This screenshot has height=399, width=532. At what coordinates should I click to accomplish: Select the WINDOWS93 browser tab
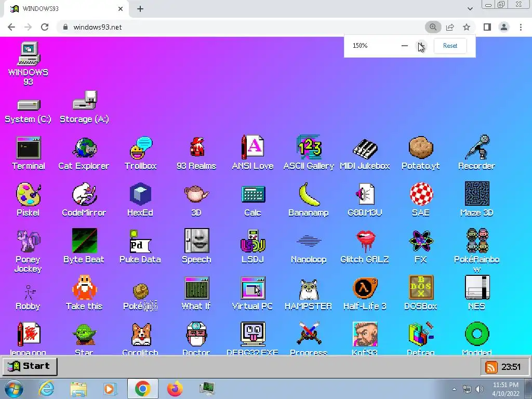click(x=66, y=9)
